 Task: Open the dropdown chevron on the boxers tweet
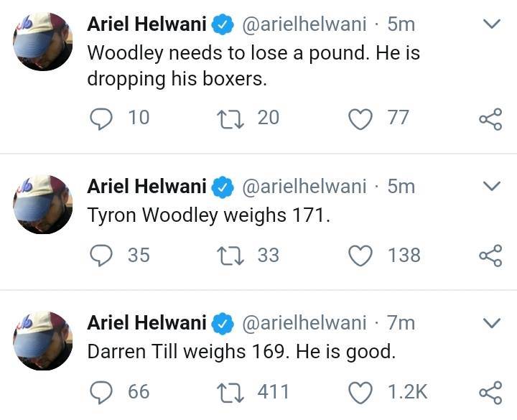(x=492, y=24)
